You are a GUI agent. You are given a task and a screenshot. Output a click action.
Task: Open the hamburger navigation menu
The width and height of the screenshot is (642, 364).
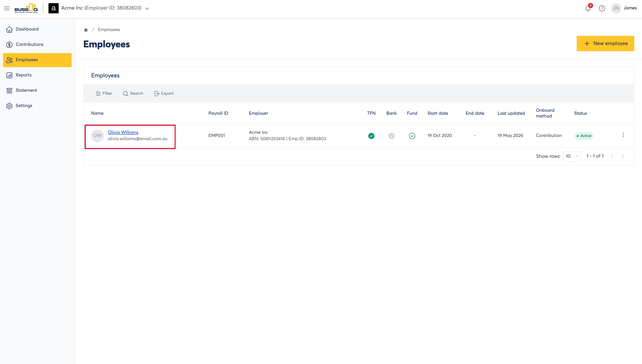coord(7,8)
